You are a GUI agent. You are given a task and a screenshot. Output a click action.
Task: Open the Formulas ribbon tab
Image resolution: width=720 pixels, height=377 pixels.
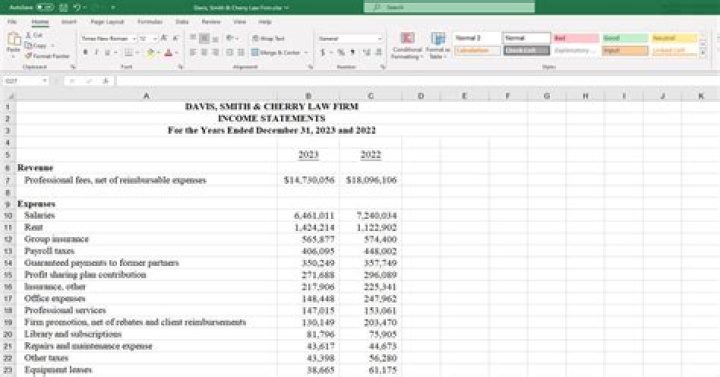[x=150, y=22]
